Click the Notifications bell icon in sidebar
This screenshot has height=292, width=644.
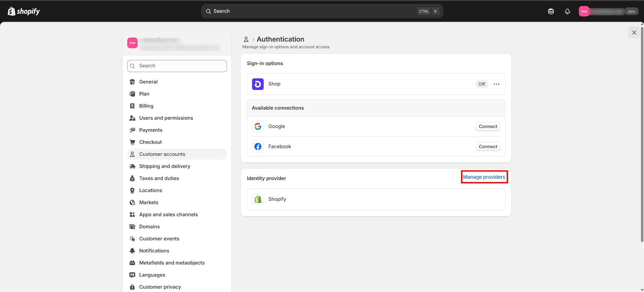point(132,251)
